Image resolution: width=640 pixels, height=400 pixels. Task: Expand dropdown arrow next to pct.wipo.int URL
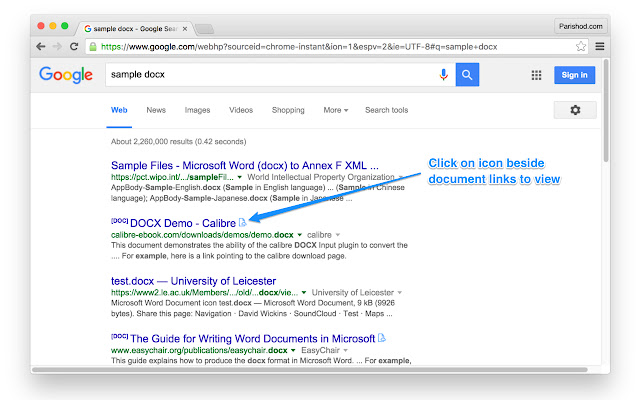[x=240, y=177]
